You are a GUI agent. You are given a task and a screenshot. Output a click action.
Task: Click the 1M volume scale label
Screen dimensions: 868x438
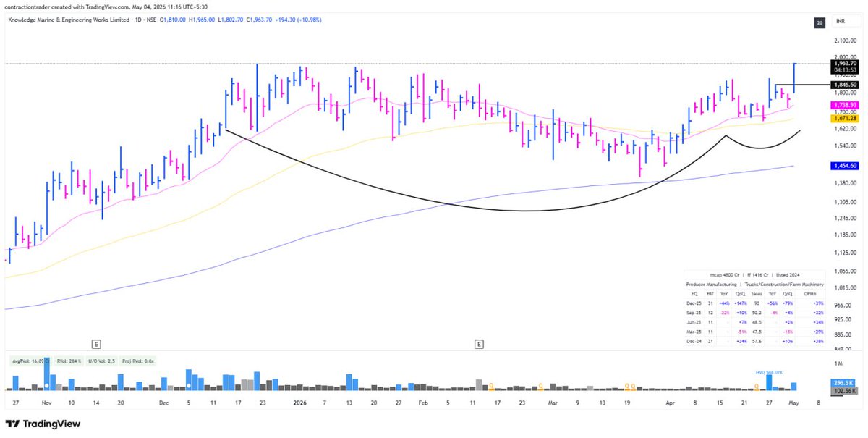click(x=838, y=364)
